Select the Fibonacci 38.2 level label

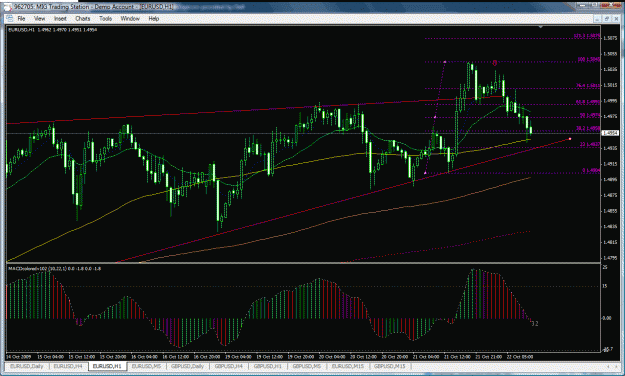point(588,128)
